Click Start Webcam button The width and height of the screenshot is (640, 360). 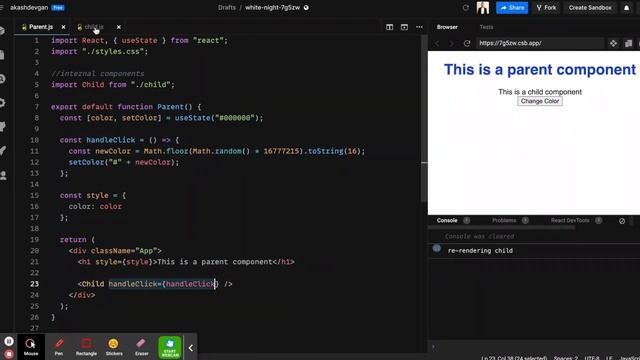point(170,347)
